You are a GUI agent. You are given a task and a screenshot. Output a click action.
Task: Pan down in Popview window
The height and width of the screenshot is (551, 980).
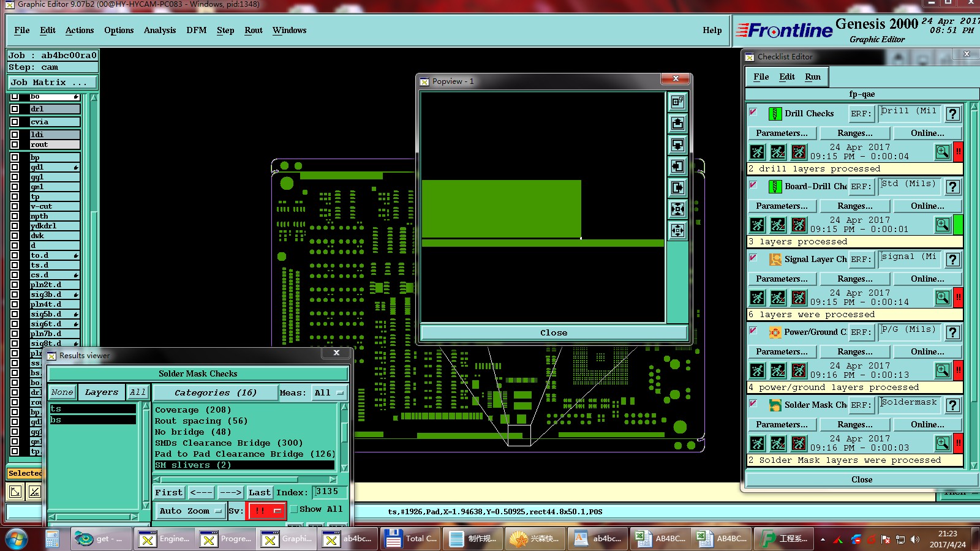pyautogui.click(x=677, y=145)
